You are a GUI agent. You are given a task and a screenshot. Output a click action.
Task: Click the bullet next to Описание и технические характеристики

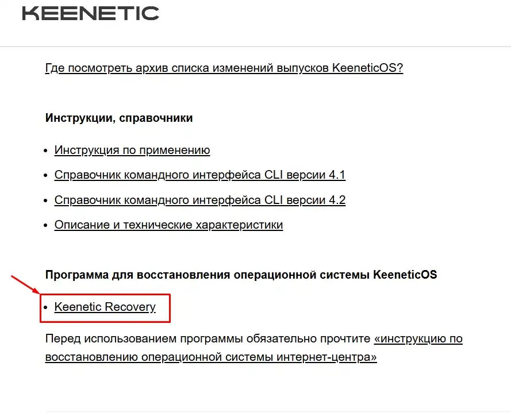(46, 224)
